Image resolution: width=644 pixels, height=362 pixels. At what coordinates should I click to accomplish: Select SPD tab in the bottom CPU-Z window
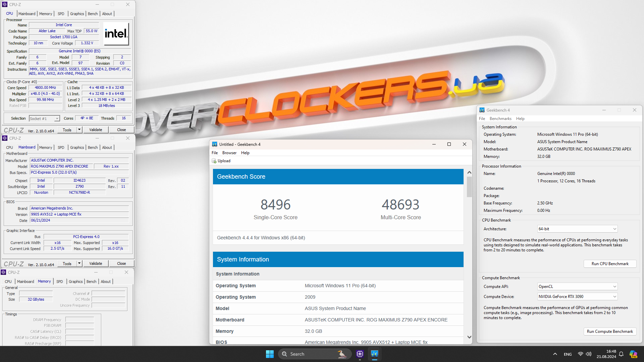click(59, 282)
